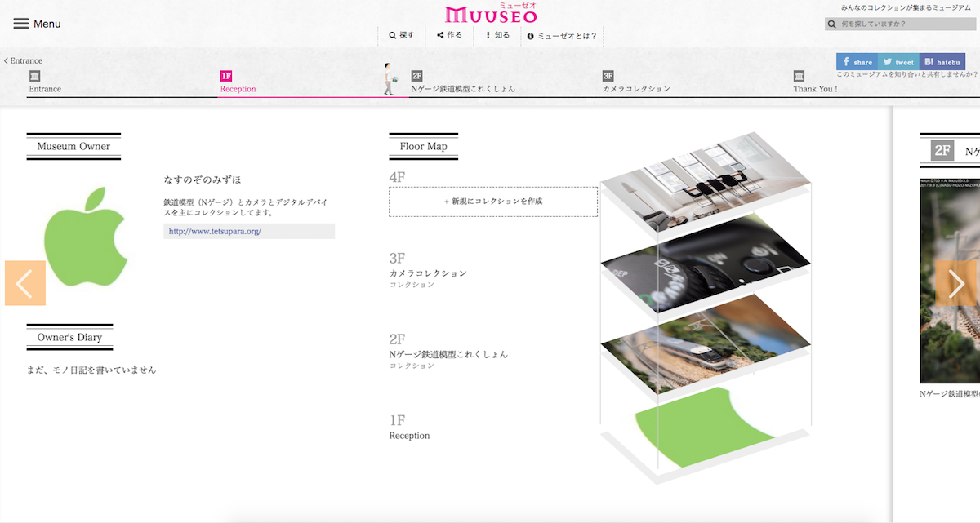Click the Owner's Diary heading

69,337
